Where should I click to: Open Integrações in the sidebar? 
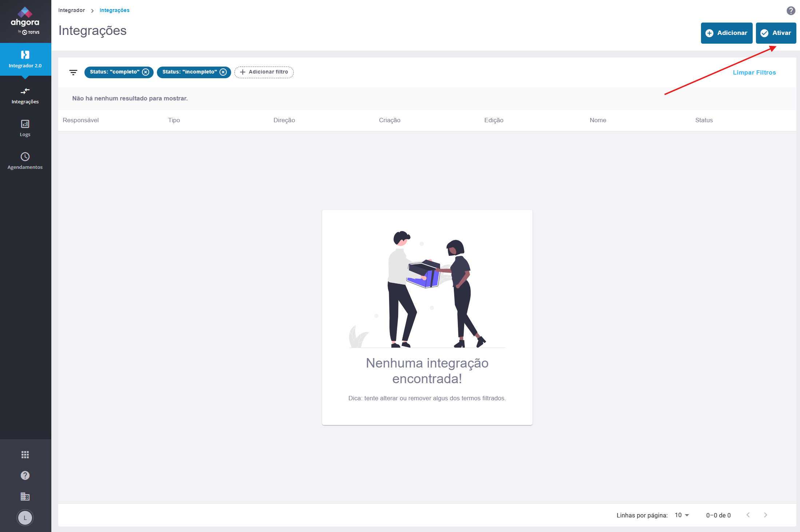(25, 95)
